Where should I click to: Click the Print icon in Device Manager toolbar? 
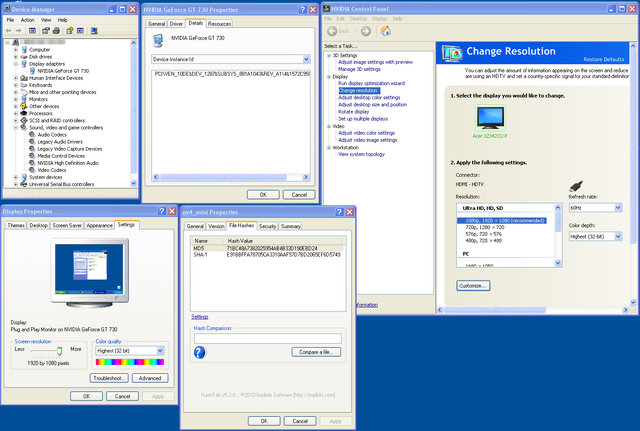point(56,31)
